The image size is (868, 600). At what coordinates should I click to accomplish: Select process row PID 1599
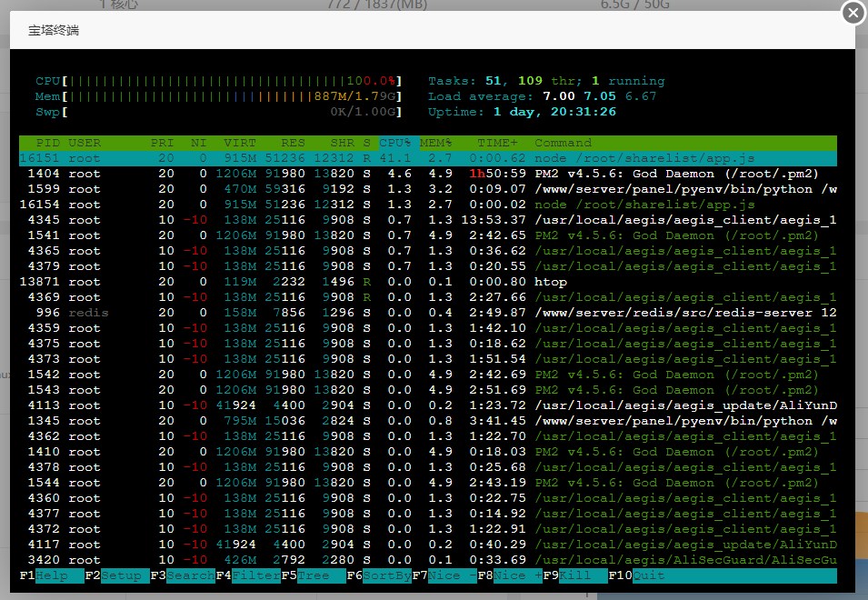click(428, 189)
